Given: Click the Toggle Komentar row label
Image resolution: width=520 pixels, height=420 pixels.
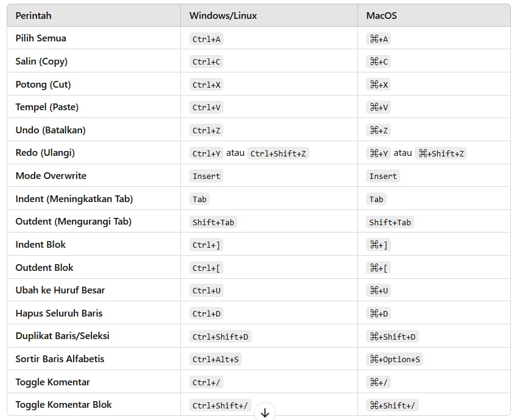Looking at the screenshot, I should [52, 382].
